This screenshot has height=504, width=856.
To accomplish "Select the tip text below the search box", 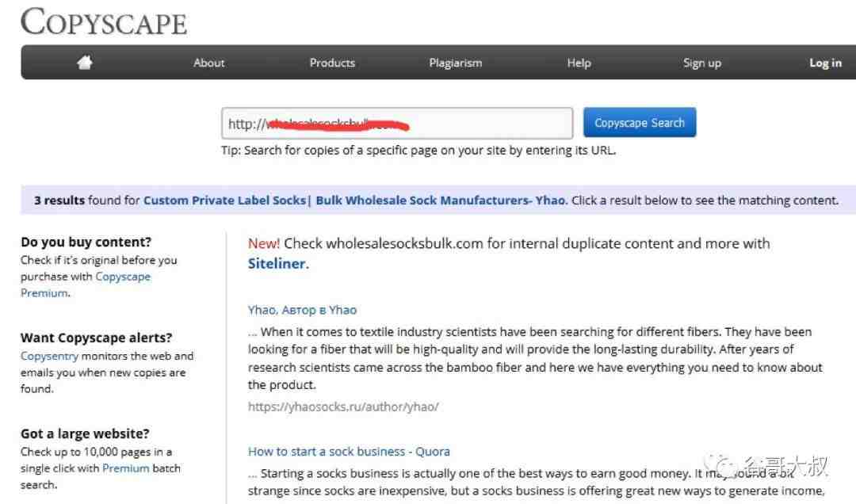I will point(418,150).
